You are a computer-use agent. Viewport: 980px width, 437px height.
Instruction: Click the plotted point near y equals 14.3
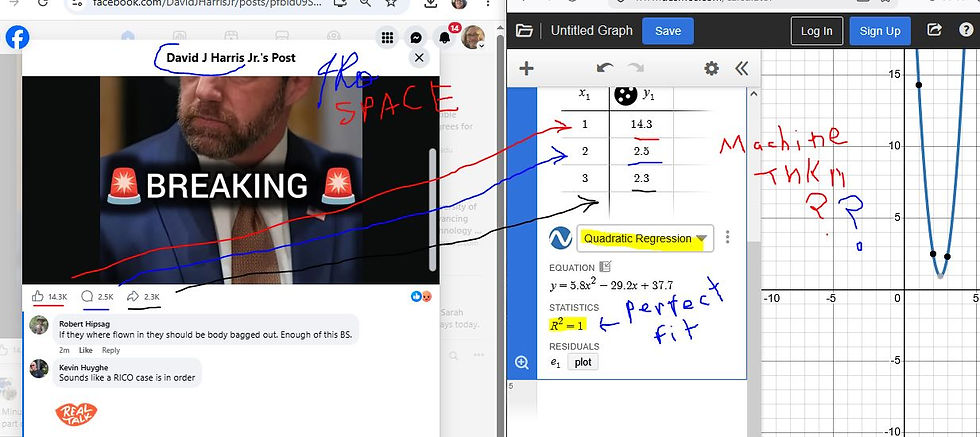(919, 84)
